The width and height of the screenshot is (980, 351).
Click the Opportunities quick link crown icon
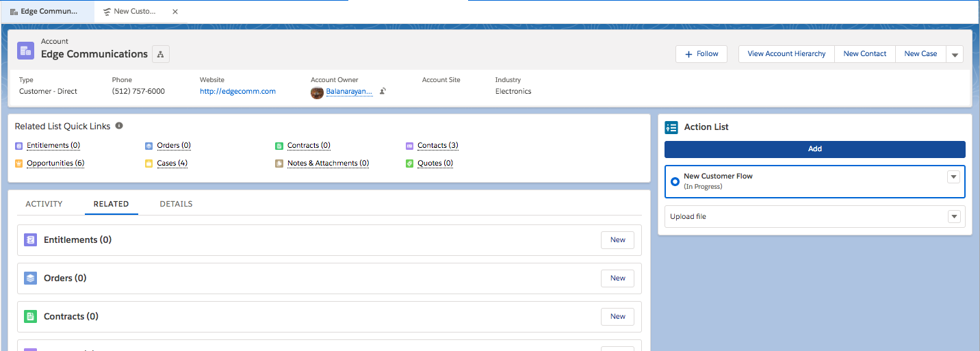click(x=18, y=164)
